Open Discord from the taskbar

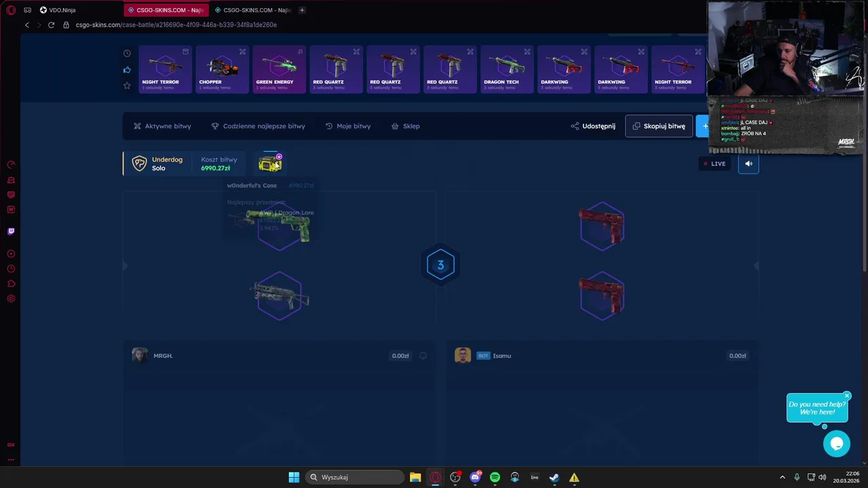point(475,477)
